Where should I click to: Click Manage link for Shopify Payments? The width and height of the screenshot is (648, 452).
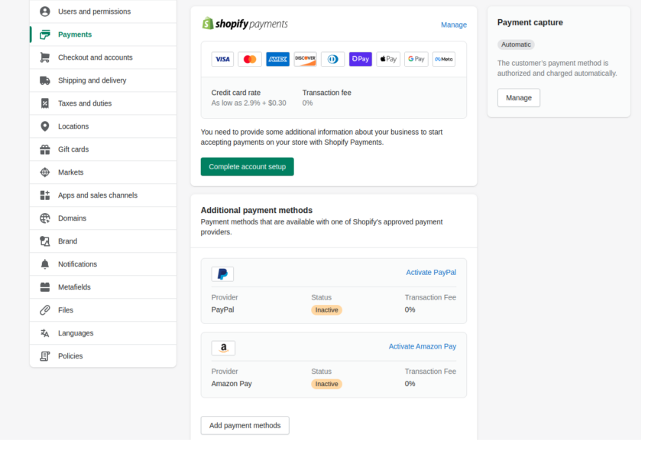[453, 25]
